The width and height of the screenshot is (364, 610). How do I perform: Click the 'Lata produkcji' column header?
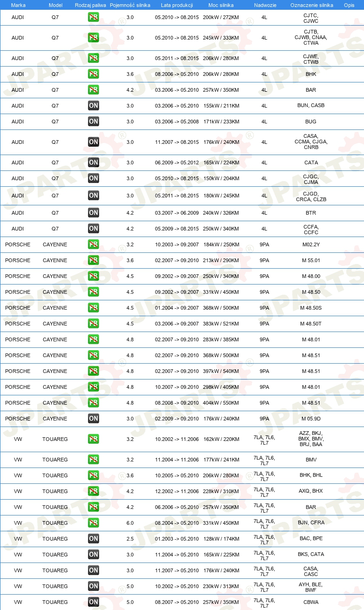coord(177,5)
